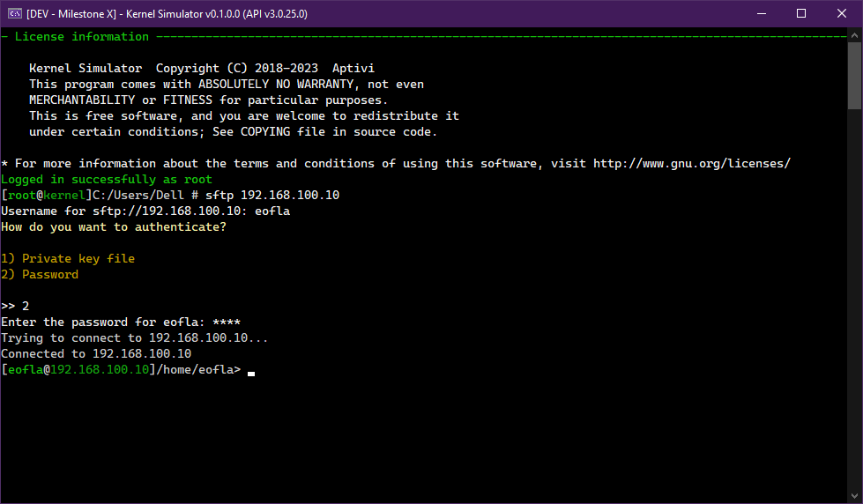Click the blinking cursor at the sftp prompt
This screenshot has height=504, width=863.
pyautogui.click(x=251, y=372)
